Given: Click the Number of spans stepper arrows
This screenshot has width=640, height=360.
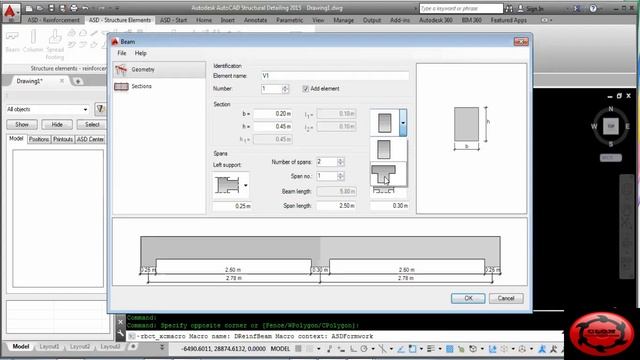Looking at the screenshot, I should (x=340, y=162).
